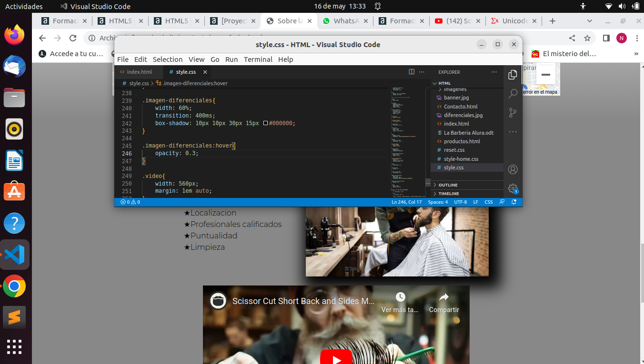Open Selection menu in VS Code
644x364 pixels.
pos(168,59)
